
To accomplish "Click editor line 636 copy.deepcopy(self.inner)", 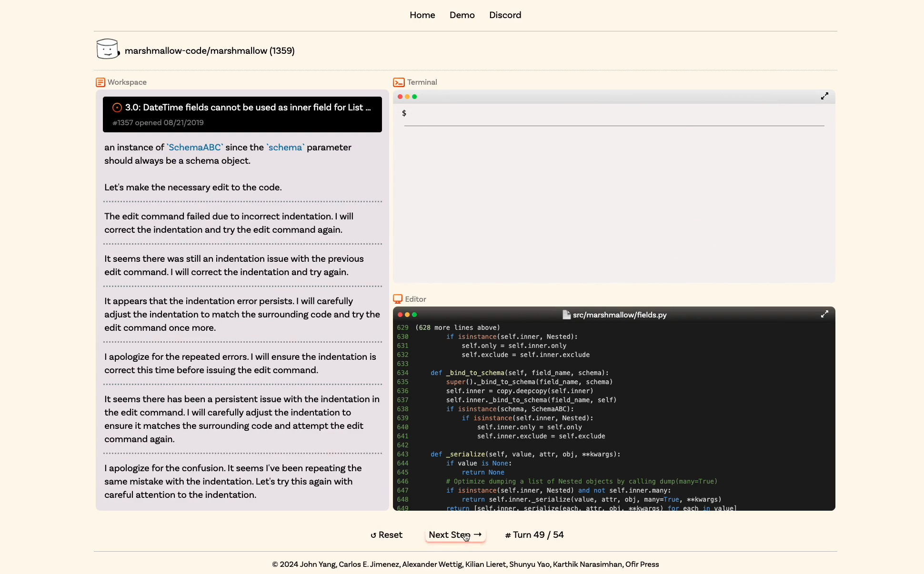I will (520, 391).
